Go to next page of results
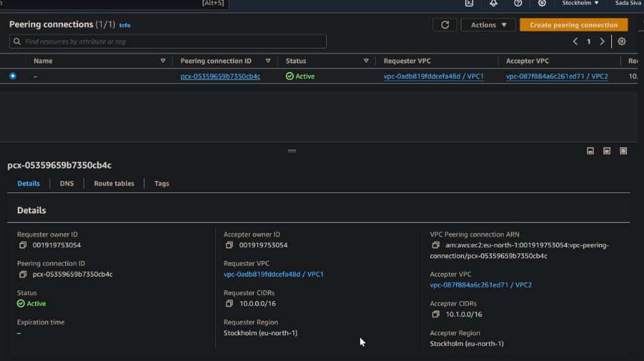 [x=602, y=42]
